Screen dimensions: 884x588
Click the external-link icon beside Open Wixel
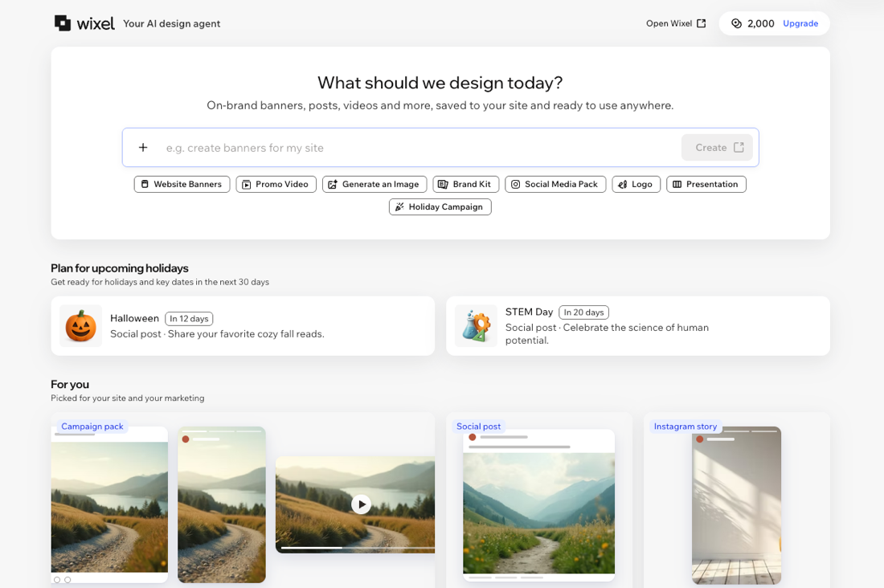tap(702, 23)
